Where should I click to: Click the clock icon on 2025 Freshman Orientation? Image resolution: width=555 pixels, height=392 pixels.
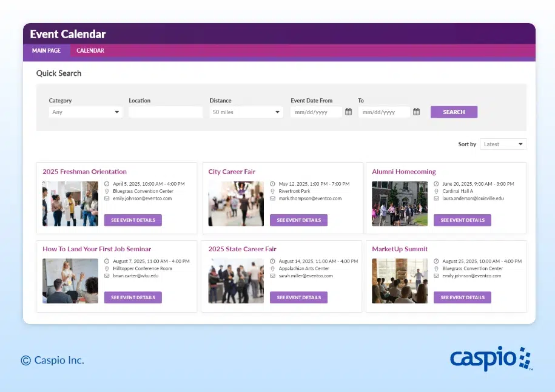(x=107, y=184)
